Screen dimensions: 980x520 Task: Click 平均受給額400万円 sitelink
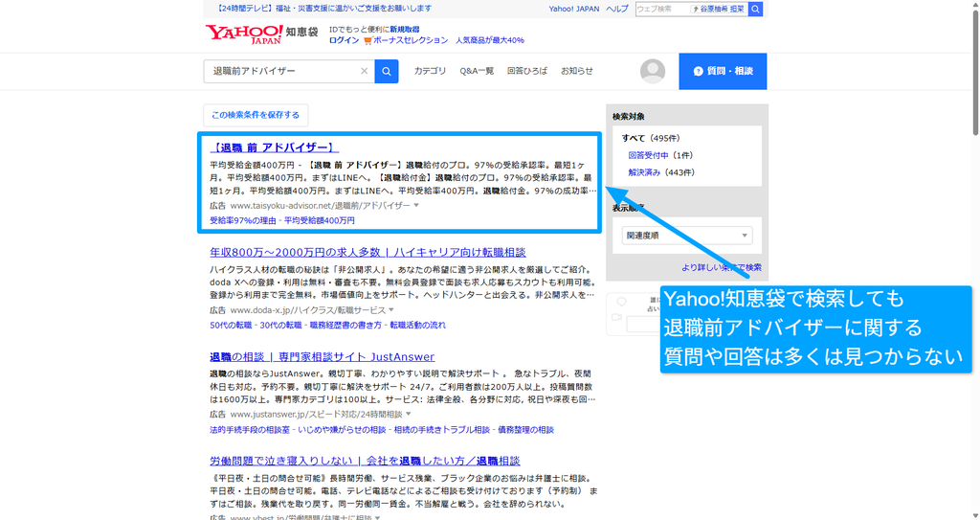[320, 220]
